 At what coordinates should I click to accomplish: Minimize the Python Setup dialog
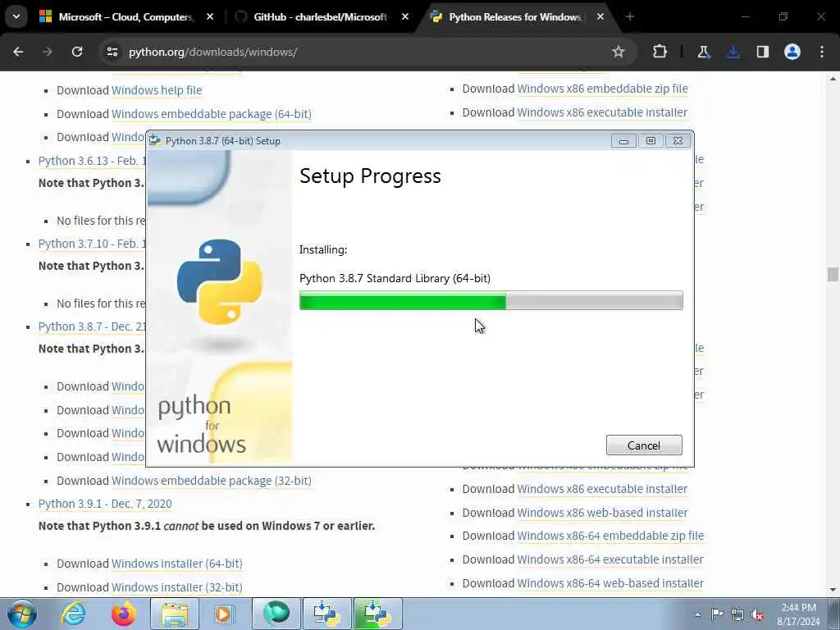(x=623, y=141)
